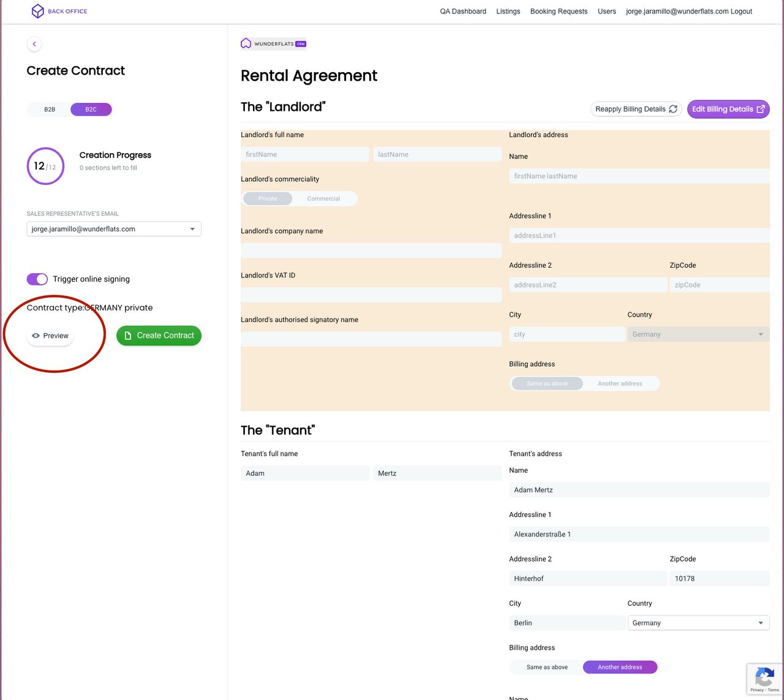
Task: Click the eye icon in the Preview button
Action: (36, 336)
